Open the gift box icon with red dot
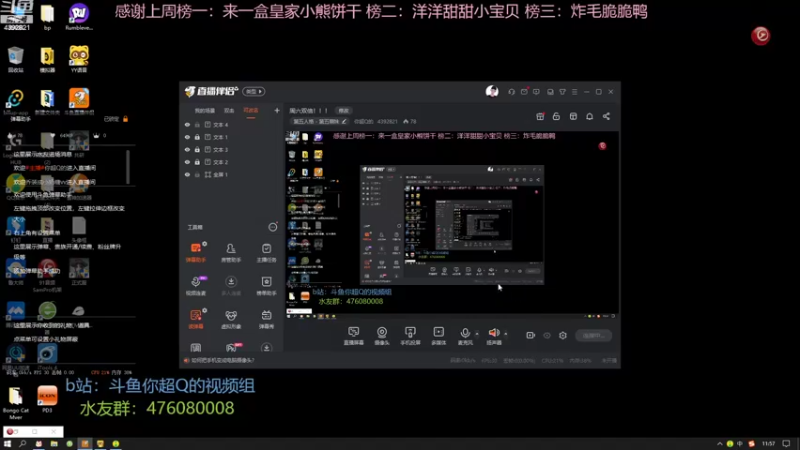 click(540, 116)
